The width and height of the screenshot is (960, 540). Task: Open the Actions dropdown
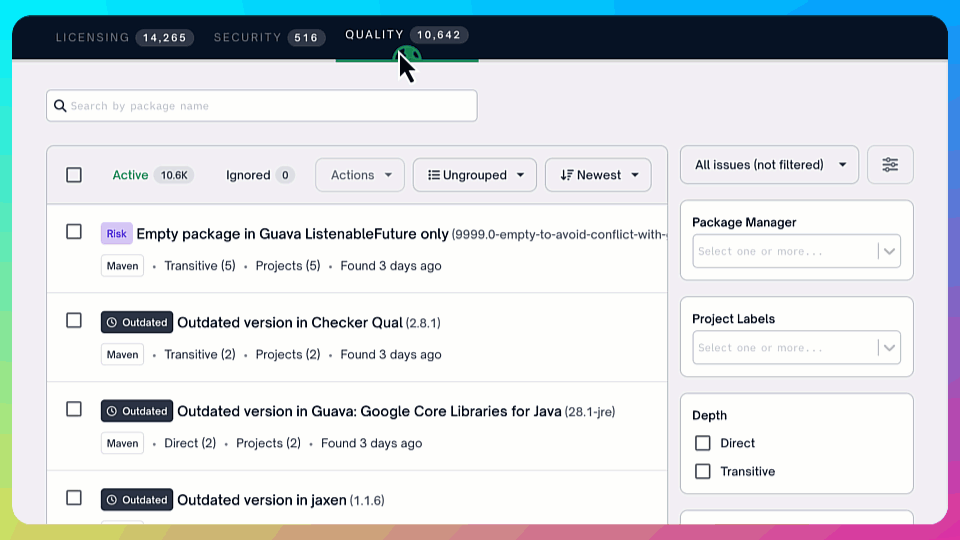coord(360,175)
